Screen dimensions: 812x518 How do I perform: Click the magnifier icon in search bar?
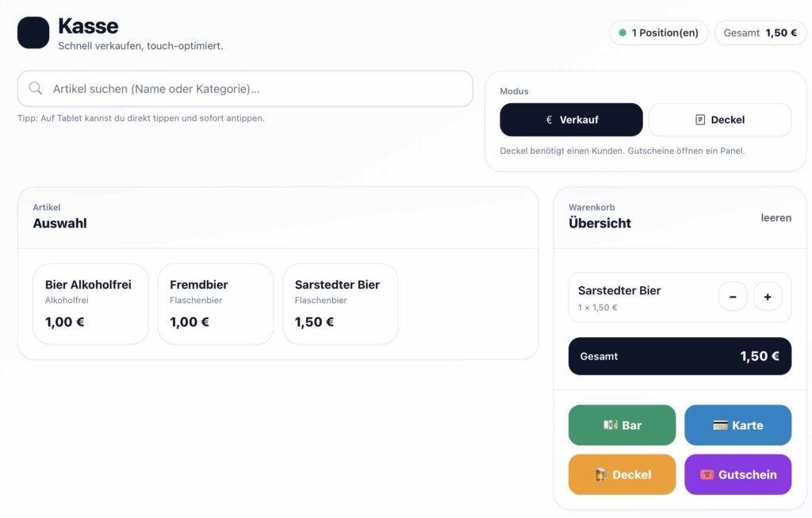[36, 89]
